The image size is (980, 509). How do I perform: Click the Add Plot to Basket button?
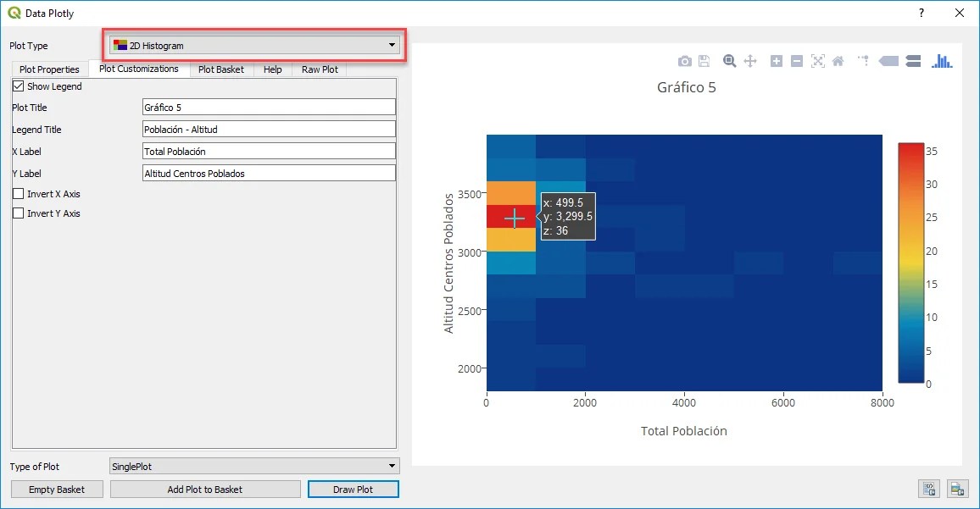tap(205, 489)
